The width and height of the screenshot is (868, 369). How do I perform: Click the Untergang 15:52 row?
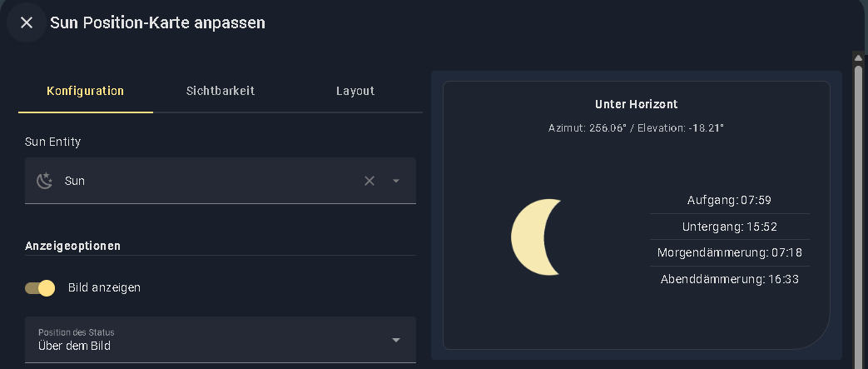[729, 227]
